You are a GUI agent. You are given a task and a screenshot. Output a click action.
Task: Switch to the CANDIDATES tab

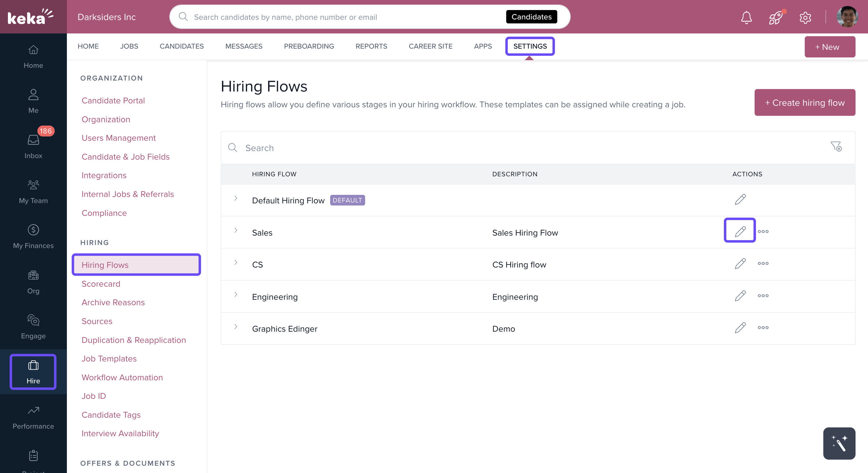[182, 46]
